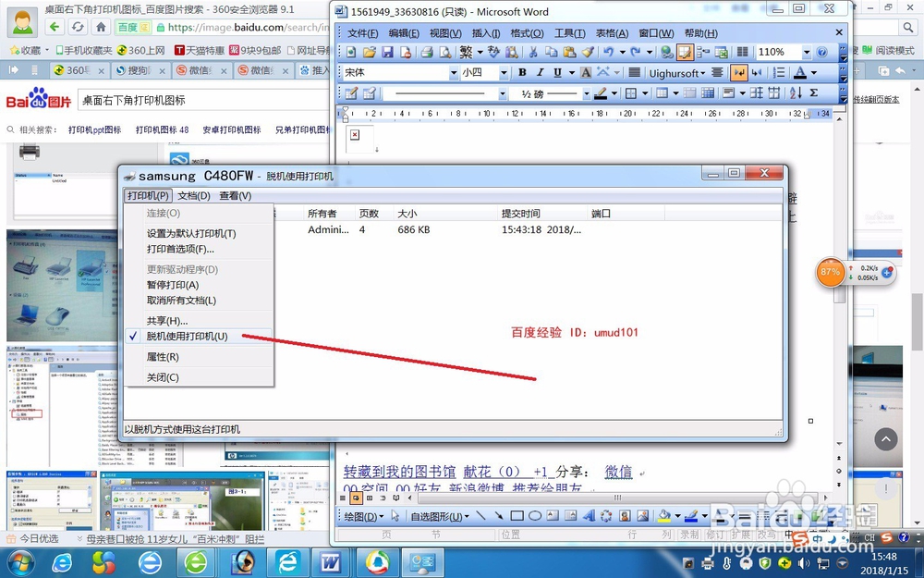
Task: Open the Uighursoft dropdown
Action: (677, 73)
